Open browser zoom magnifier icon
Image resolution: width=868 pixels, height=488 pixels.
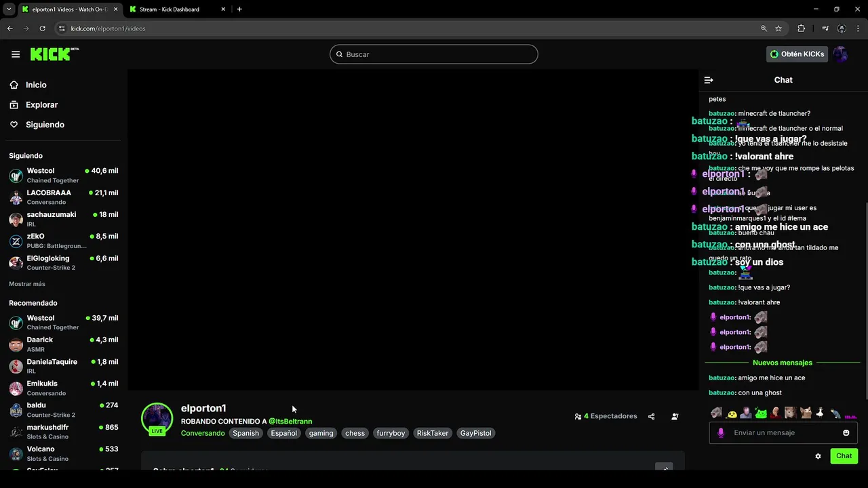click(x=764, y=28)
